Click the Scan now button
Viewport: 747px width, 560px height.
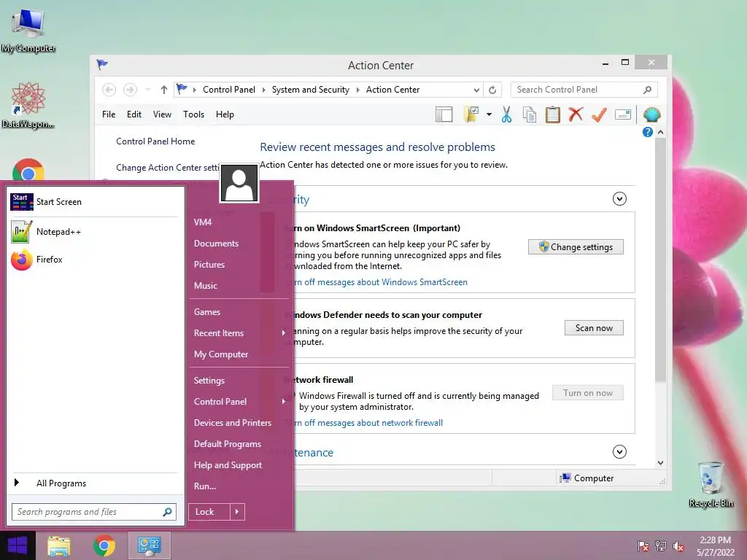594,328
